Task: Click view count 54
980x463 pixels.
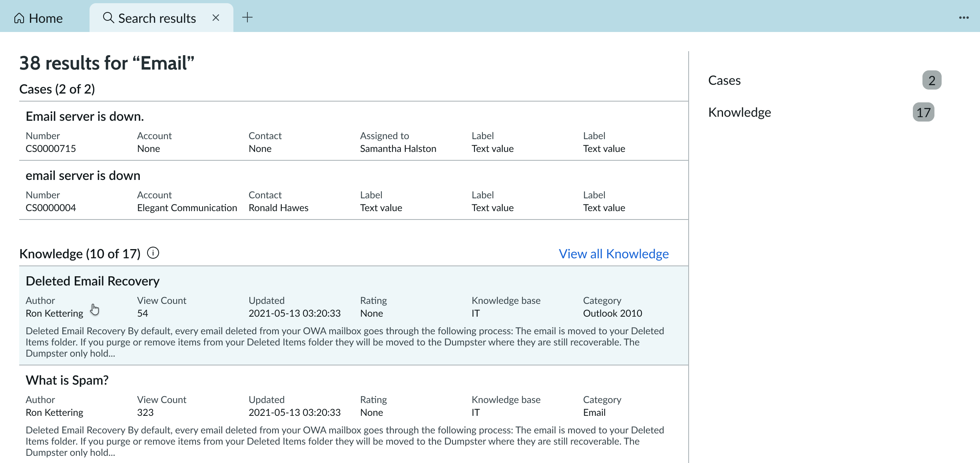Action: click(x=143, y=313)
